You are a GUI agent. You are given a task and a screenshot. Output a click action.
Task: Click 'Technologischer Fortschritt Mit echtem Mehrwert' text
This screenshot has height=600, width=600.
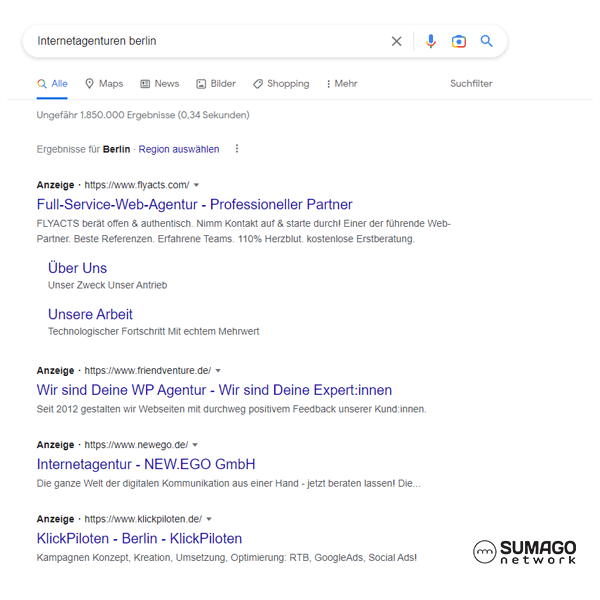point(153,331)
